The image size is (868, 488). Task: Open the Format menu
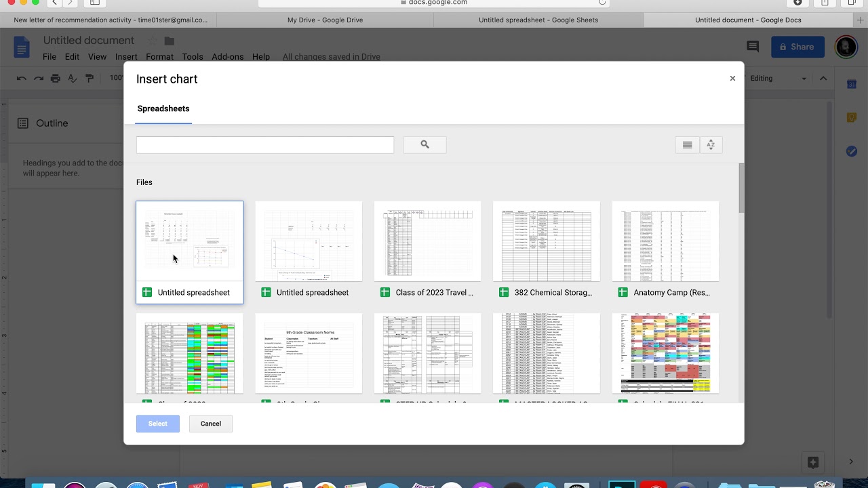pos(159,57)
